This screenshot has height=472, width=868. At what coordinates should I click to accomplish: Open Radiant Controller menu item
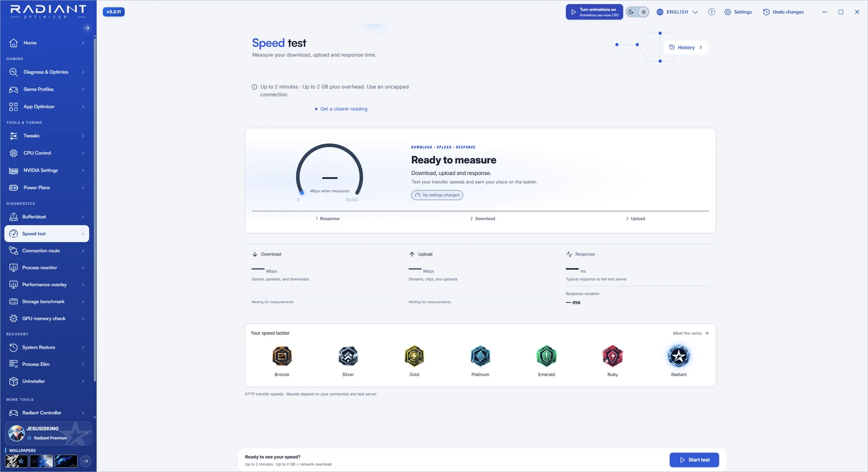[47, 413]
